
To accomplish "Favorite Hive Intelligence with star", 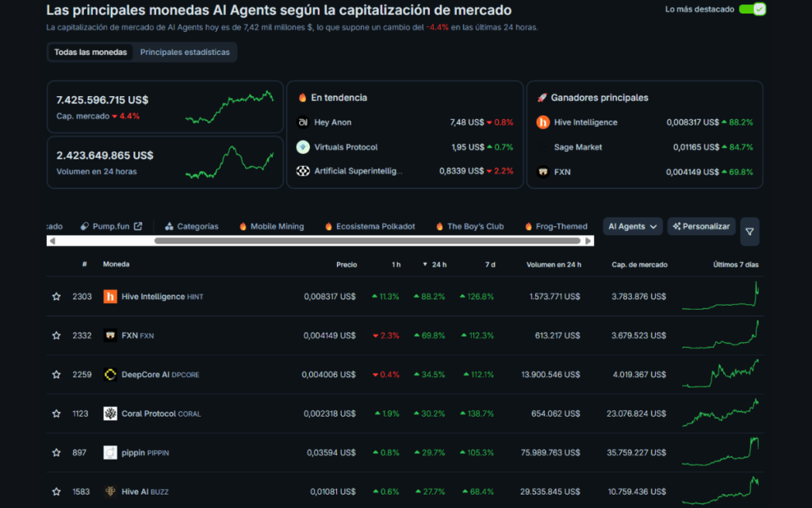I will (x=56, y=297).
